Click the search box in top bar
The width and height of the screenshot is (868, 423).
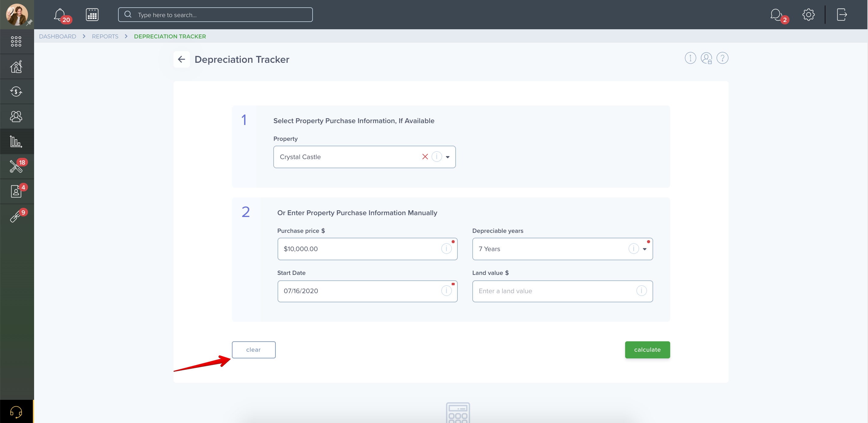pos(215,15)
